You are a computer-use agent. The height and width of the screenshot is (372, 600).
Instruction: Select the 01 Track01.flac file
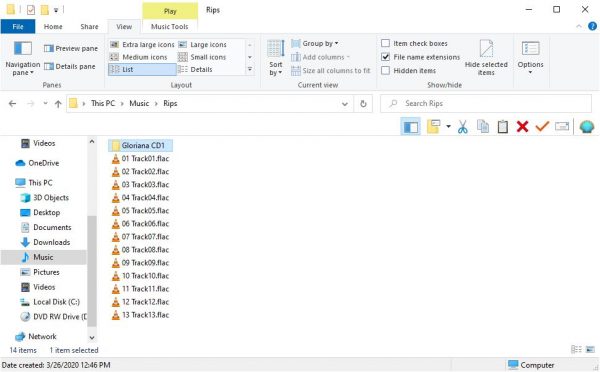tap(140, 158)
